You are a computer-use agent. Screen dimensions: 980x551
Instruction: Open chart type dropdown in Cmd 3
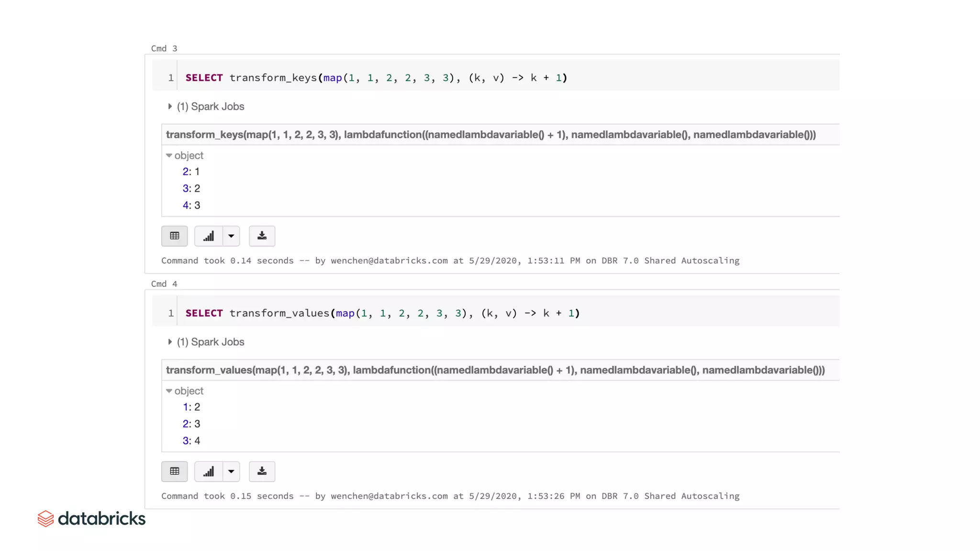coord(231,236)
